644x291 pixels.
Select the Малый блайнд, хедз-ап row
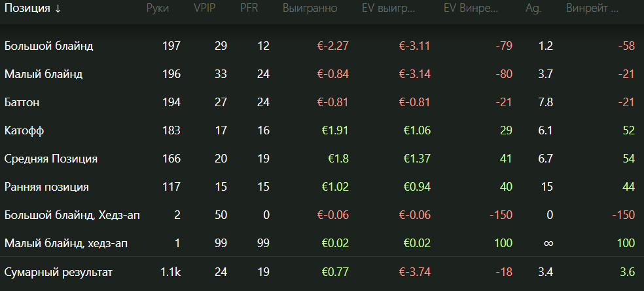(322, 243)
